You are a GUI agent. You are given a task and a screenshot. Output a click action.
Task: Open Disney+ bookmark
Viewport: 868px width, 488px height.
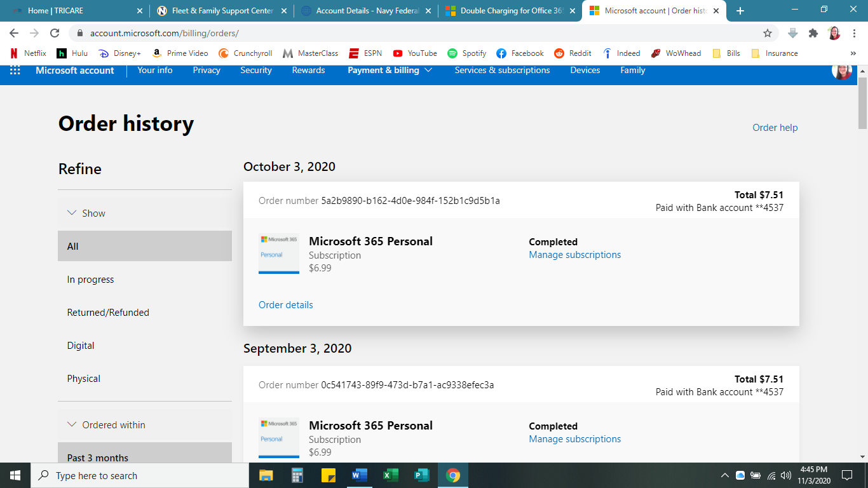tap(120, 53)
